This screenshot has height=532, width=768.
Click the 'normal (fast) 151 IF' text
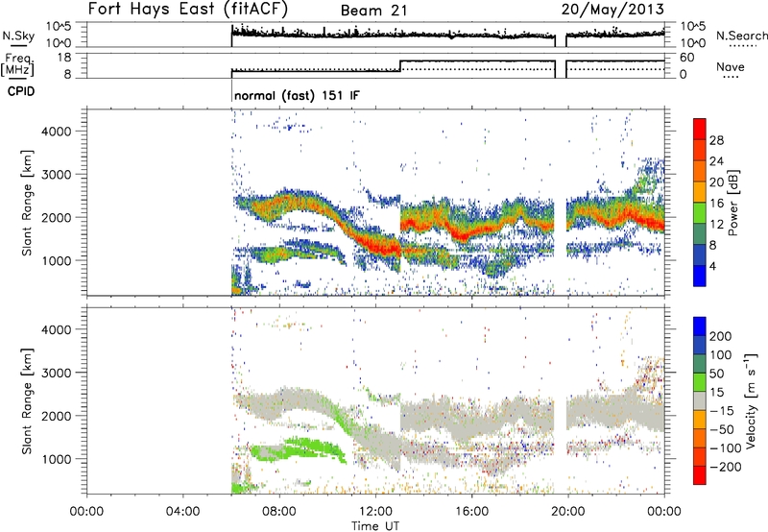pyautogui.click(x=297, y=95)
